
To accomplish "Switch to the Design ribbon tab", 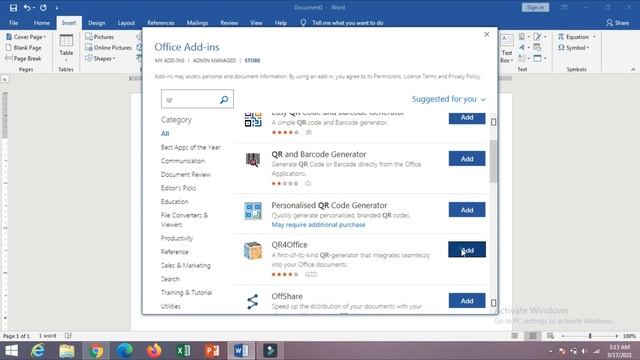I will click(97, 23).
